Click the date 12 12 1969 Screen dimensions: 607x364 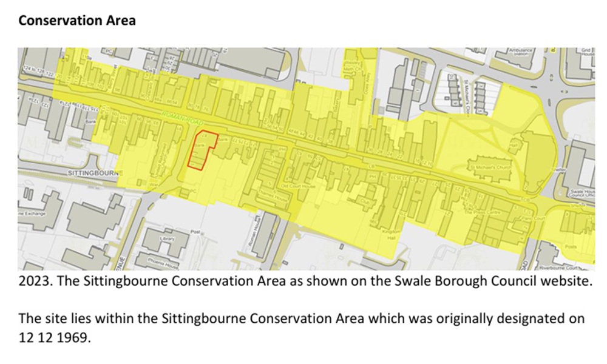pos(55,338)
